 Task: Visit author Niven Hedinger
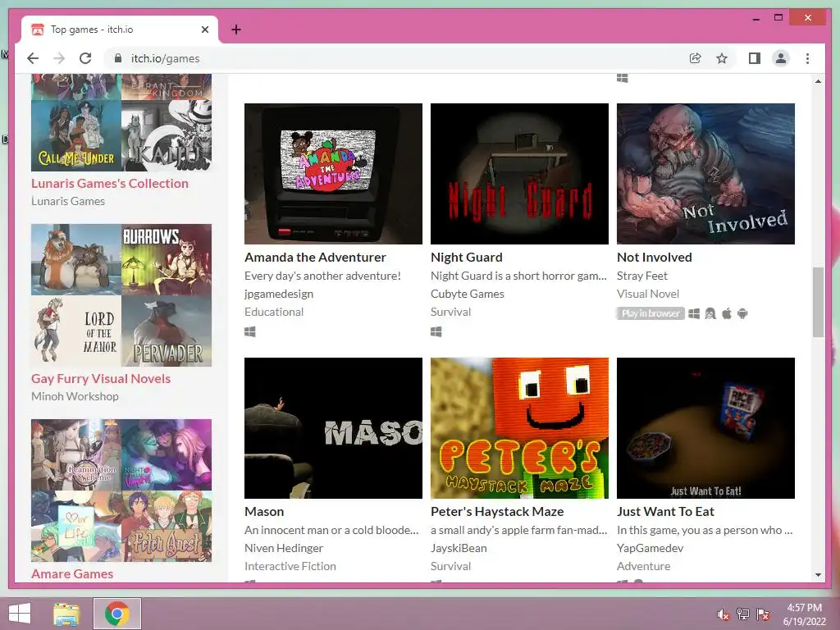(284, 548)
